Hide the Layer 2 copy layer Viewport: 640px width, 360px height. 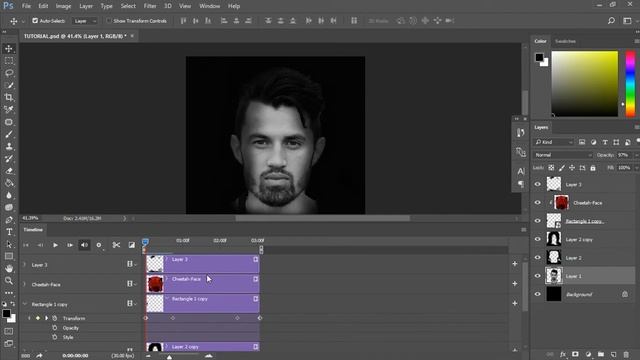(x=538, y=239)
